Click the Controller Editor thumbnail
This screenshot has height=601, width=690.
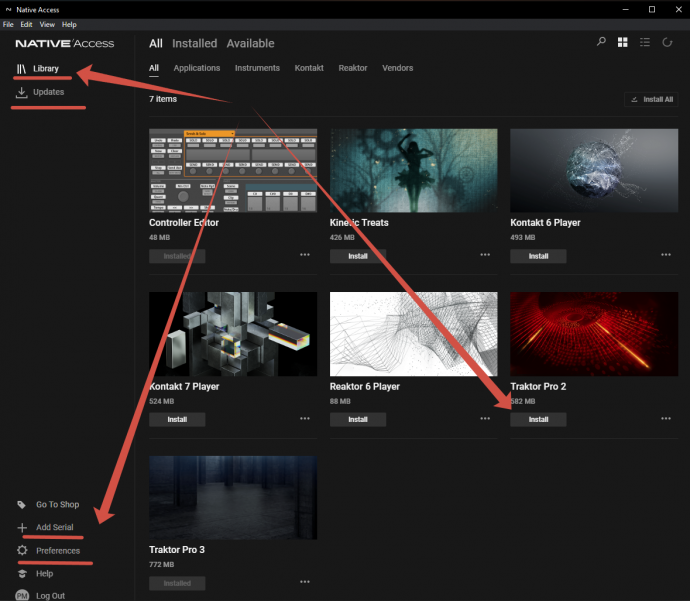point(233,171)
